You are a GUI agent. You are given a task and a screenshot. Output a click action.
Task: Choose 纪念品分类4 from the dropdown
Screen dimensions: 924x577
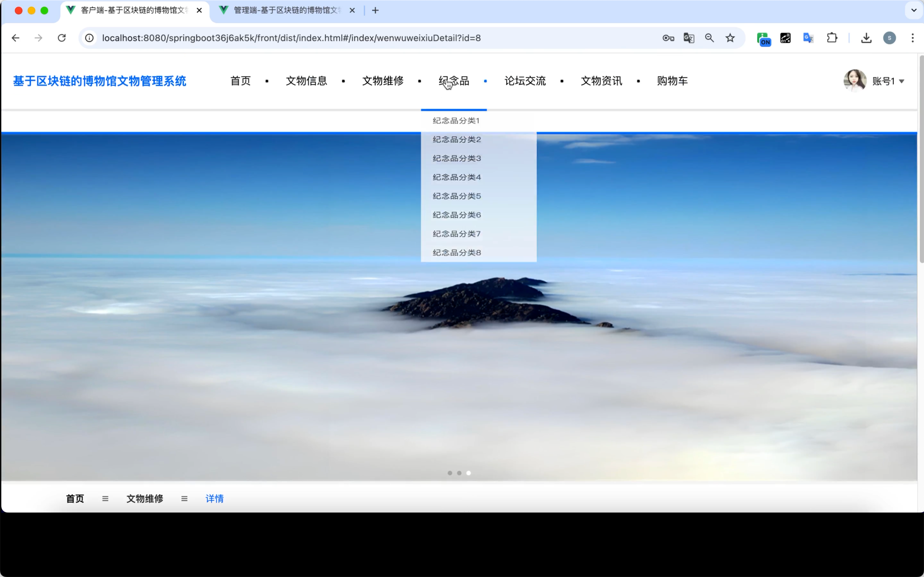point(479,177)
